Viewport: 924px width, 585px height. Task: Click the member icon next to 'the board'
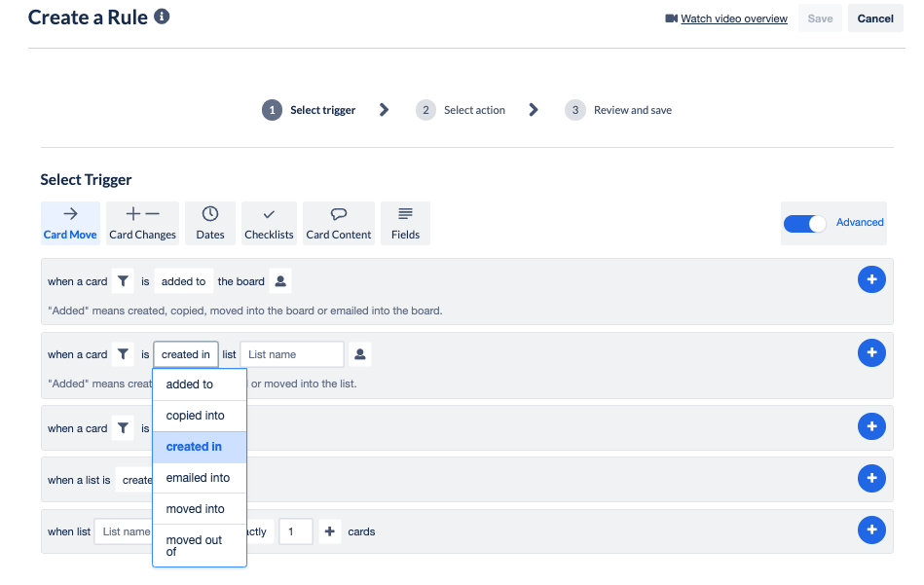[x=279, y=280]
